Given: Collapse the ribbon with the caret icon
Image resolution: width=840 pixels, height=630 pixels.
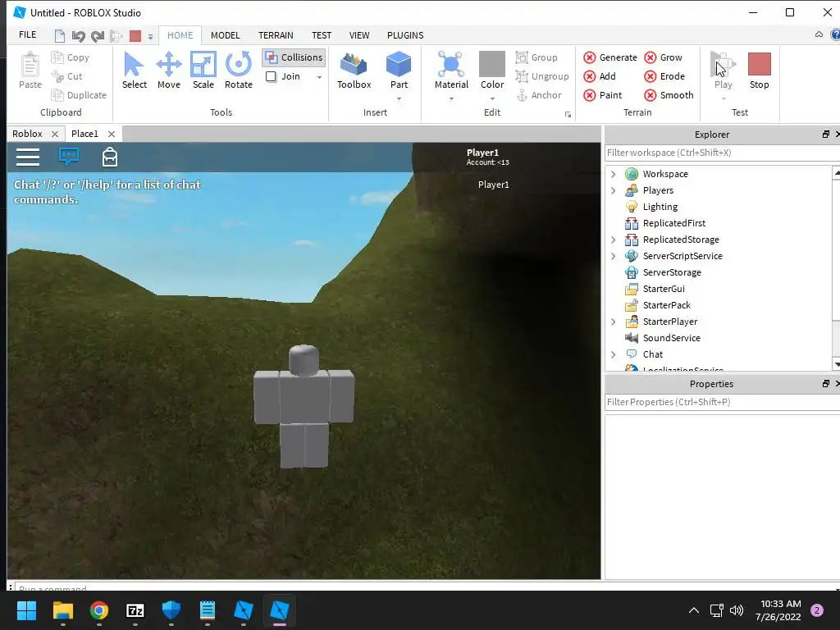Looking at the screenshot, I should point(819,34).
